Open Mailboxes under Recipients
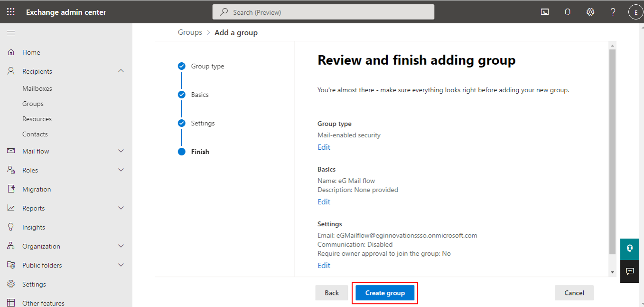 37,88
